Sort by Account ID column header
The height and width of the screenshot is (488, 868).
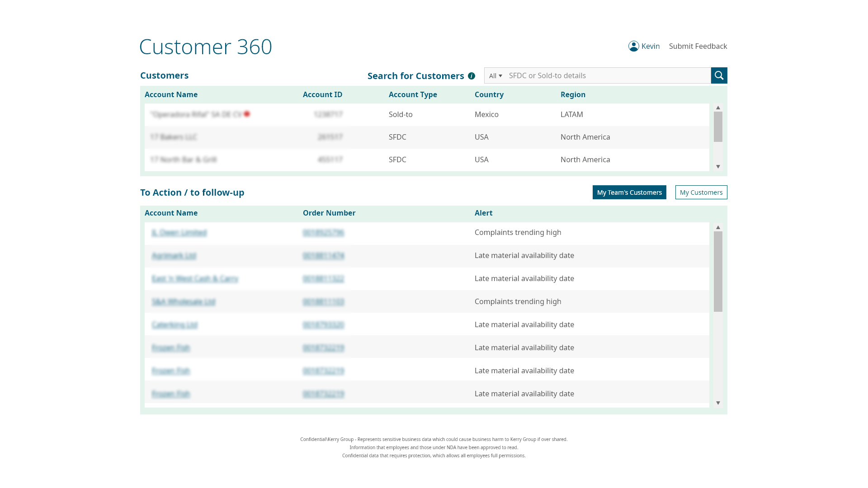tap(322, 94)
